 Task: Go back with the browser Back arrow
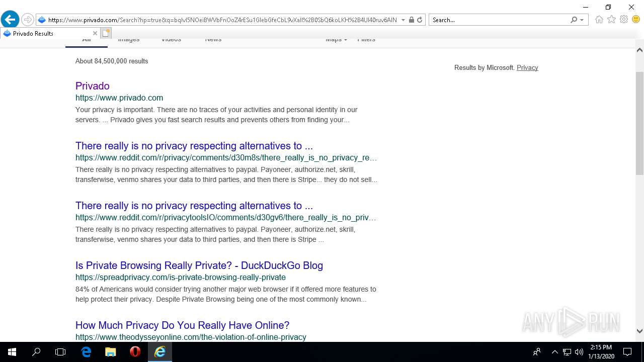pos(10,20)
